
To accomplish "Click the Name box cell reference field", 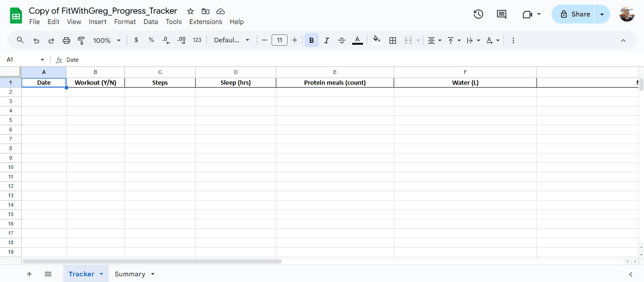I will (21, 60).
